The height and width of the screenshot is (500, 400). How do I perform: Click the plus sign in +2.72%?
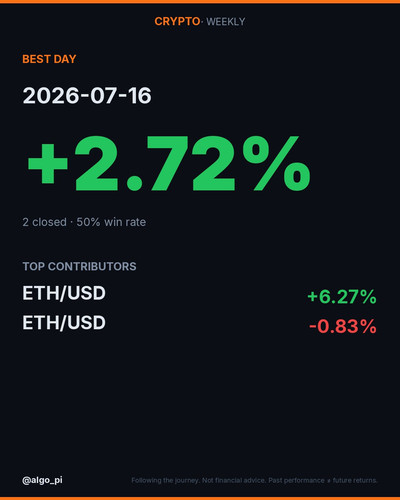tap(48, 164)
